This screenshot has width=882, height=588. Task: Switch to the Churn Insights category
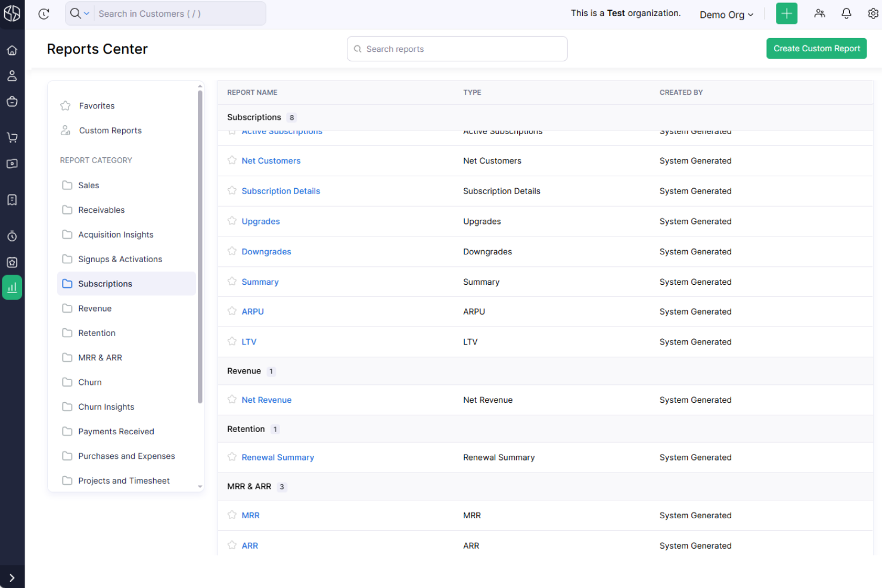[x=106, y=406]
